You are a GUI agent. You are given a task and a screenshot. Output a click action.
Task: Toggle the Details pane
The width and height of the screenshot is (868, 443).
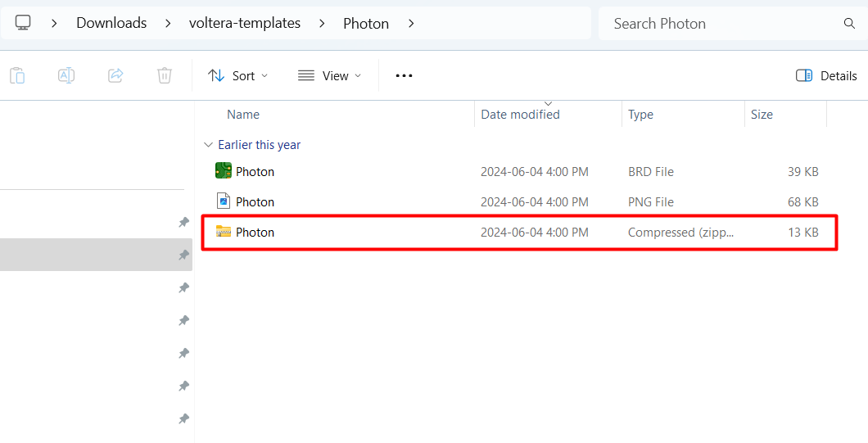coord(826,76)
